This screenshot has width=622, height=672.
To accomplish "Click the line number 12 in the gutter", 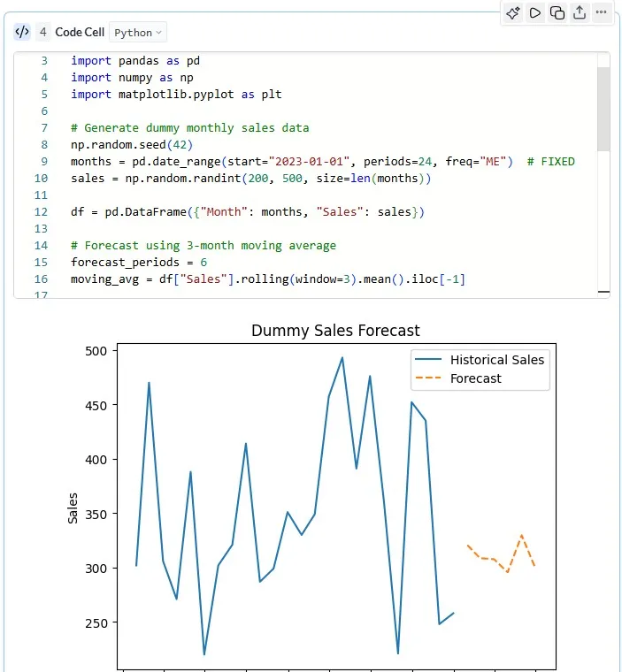I will pos(42,212).
